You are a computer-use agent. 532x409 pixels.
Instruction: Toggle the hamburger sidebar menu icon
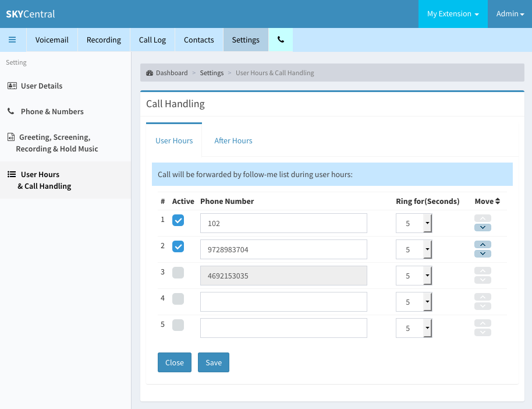(12, 40)
